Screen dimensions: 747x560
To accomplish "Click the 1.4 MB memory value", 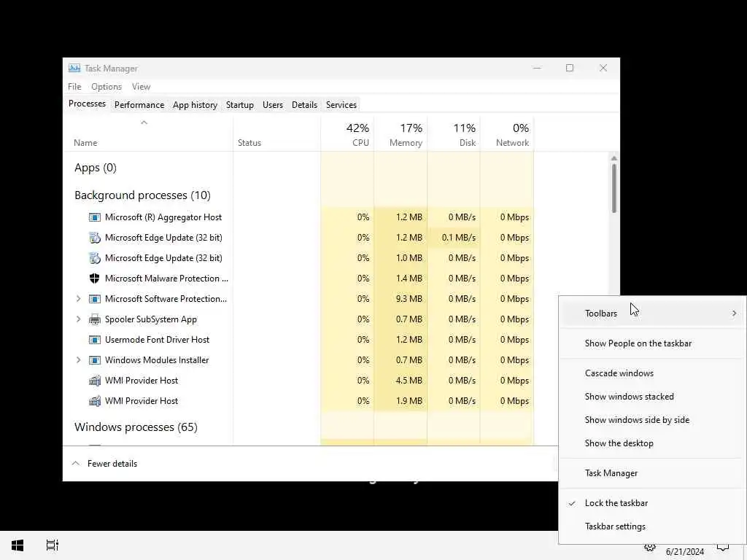I will [x=409, y=279].
